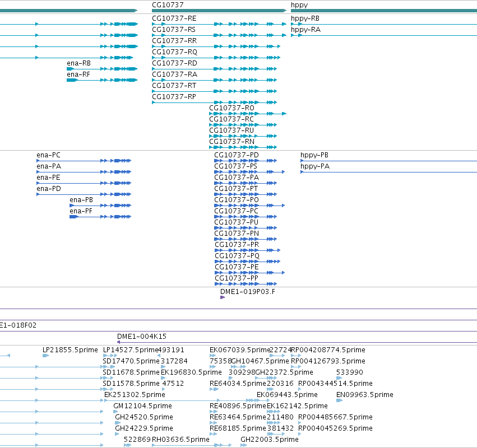The width and height of the screenshot is (477, 448).
Task: Select EST label GM12104.5prime
Action: click(142, 406)
